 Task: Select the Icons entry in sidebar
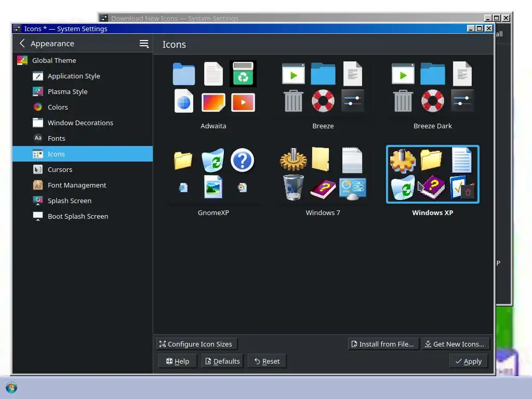click(x=83, y=154)
